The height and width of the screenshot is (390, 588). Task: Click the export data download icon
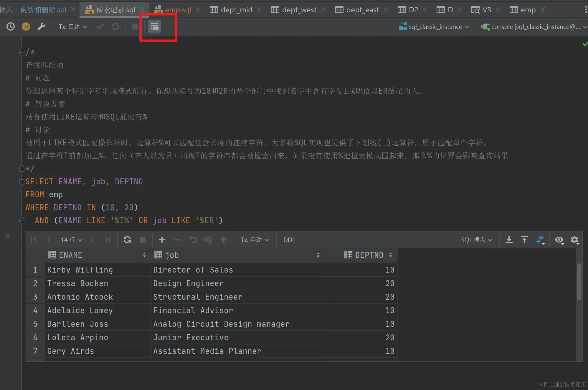tap(509, 240)
